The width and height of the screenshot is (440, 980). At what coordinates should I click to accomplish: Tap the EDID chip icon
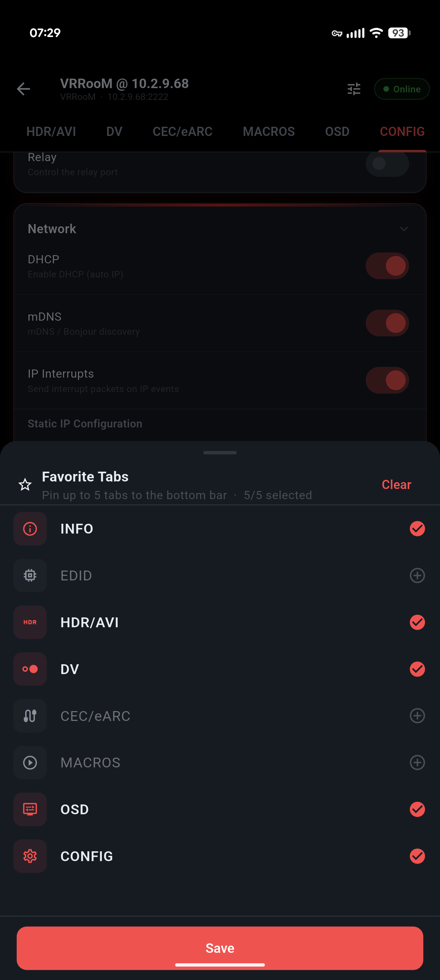(30, 575)
